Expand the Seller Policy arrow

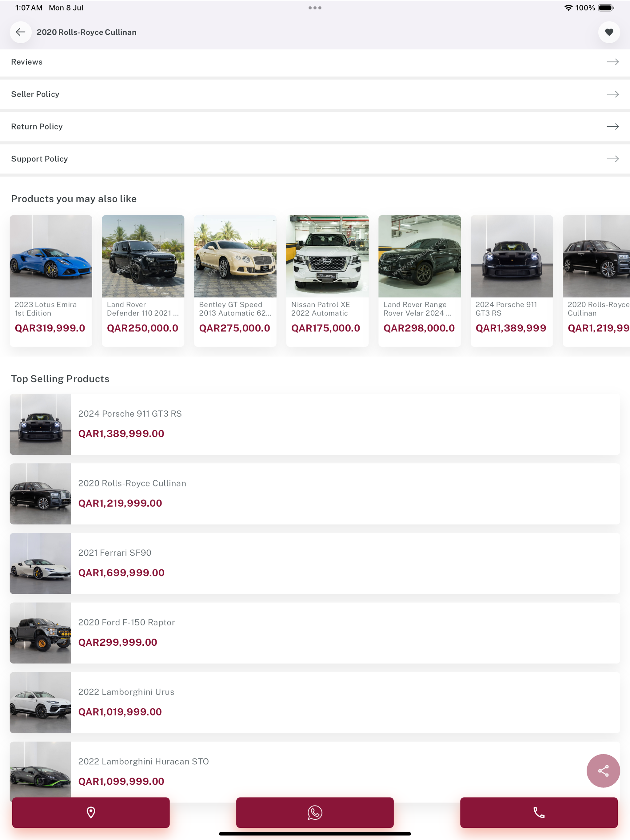click(x=612, y=94)
